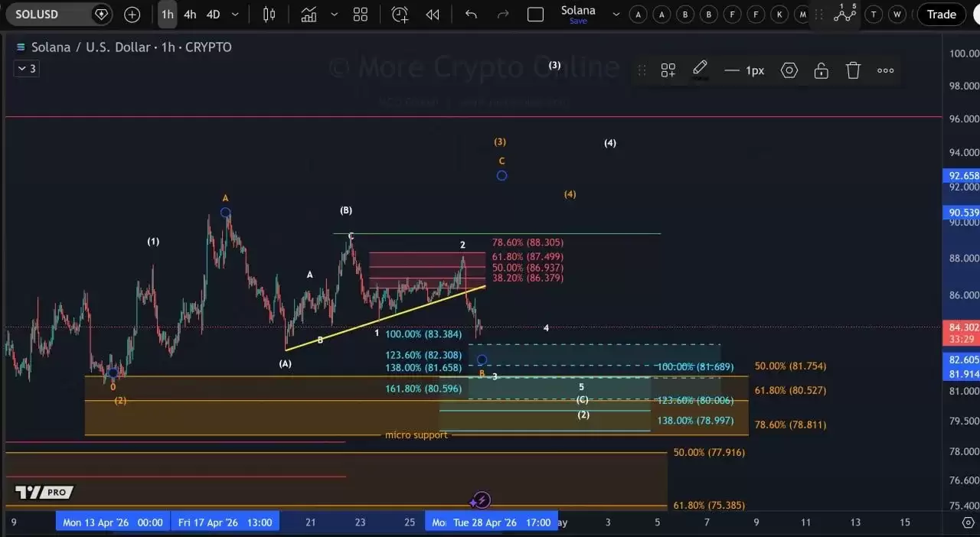Open drawing settings hexagon icon
This screenshot has width=980, height=537.
(x=789, y=70)
